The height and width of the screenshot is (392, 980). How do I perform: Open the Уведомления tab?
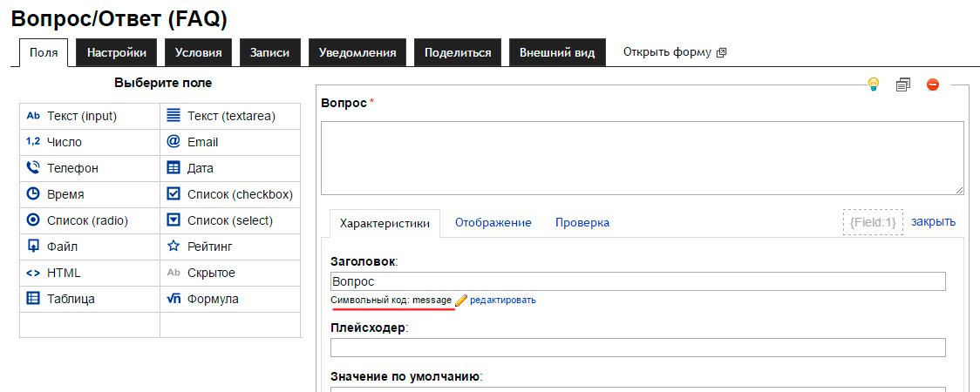pyautogui.click(x=357, y=52)
